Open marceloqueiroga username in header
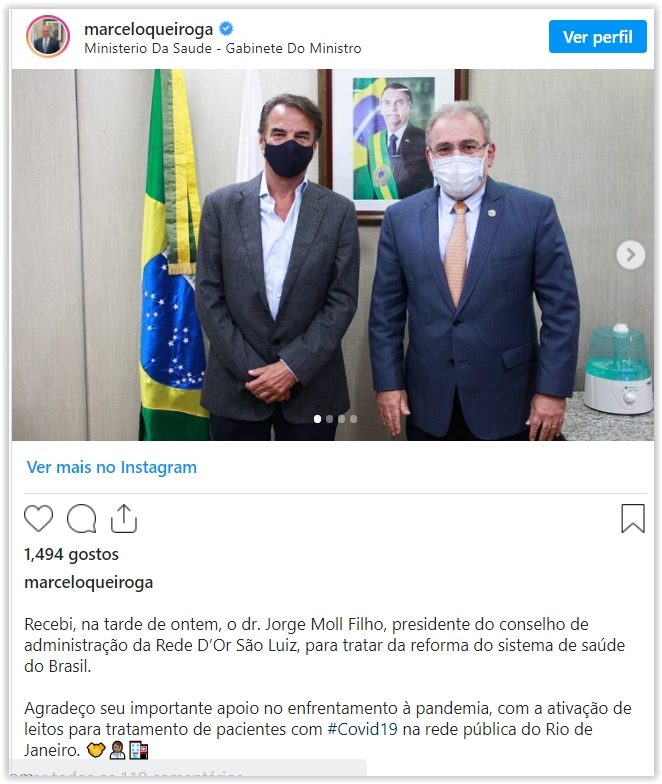Viewport: 662px width, 784px height. 148,30
